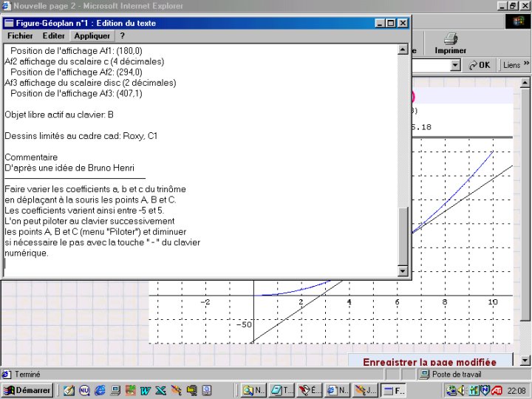This screenshot has width=532, height=399.
Task: Click the first system tray network icon
Action: (451, 391)
